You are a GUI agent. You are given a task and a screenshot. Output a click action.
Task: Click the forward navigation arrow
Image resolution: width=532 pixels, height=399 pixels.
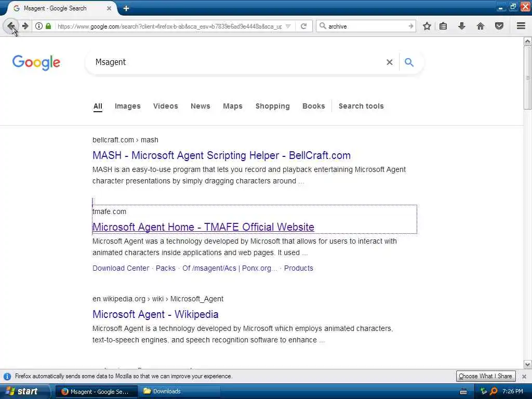(25, 26)
